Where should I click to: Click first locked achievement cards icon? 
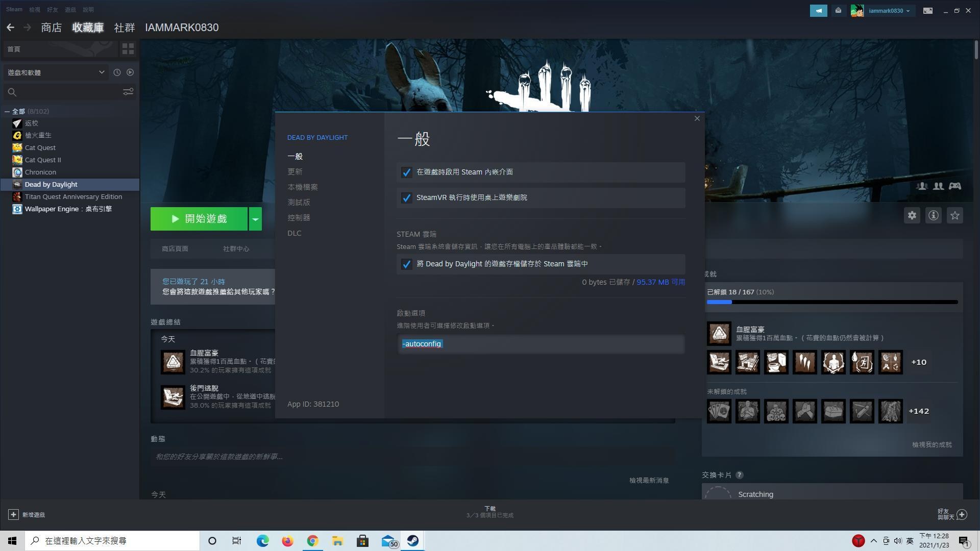tap(719, 411)
